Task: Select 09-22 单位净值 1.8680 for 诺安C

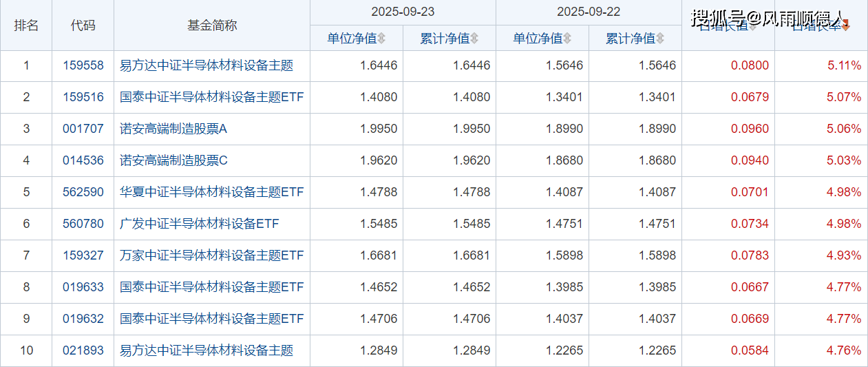Action: coord(564,160)
